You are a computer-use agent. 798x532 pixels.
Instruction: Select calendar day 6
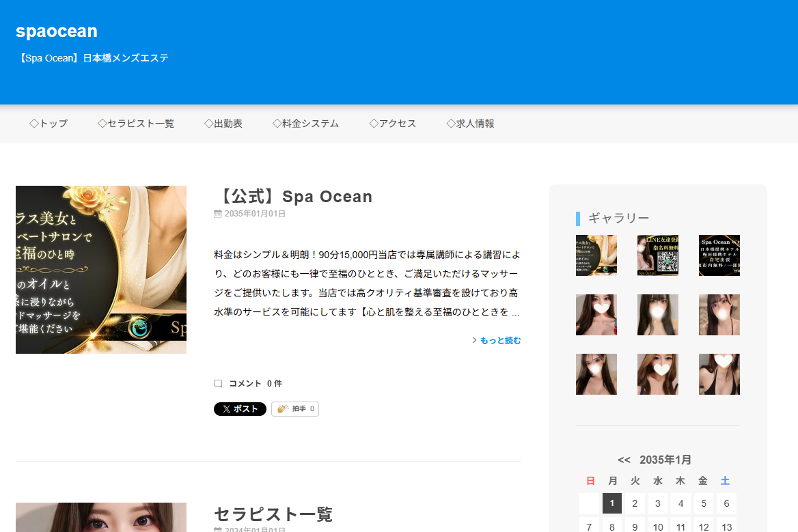coord(726,503)
